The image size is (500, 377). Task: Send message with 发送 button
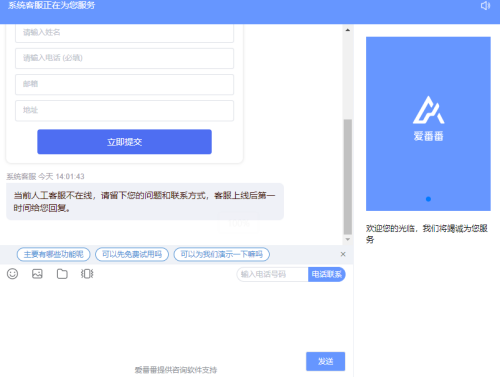click(x=325, y=361)
